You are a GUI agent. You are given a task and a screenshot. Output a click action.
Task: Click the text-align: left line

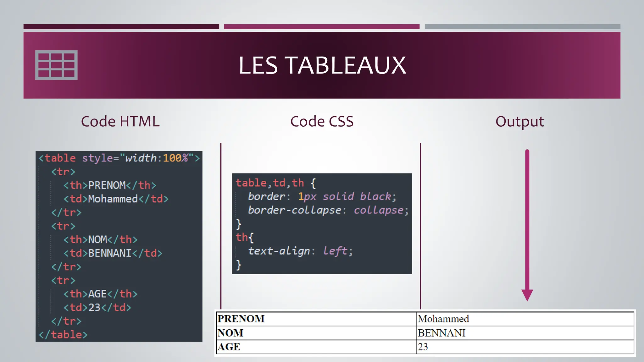tap(300, 251)
